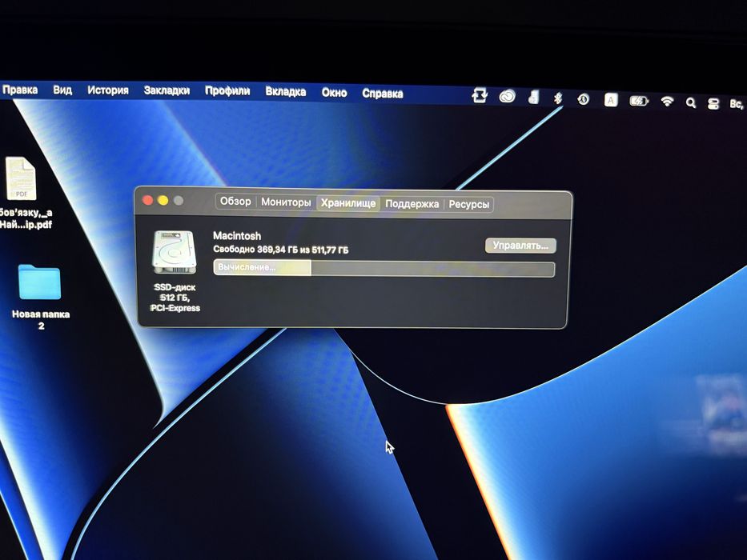Switch to the Мониторы tab
747x560 pixels.
(x=286, y=202)
